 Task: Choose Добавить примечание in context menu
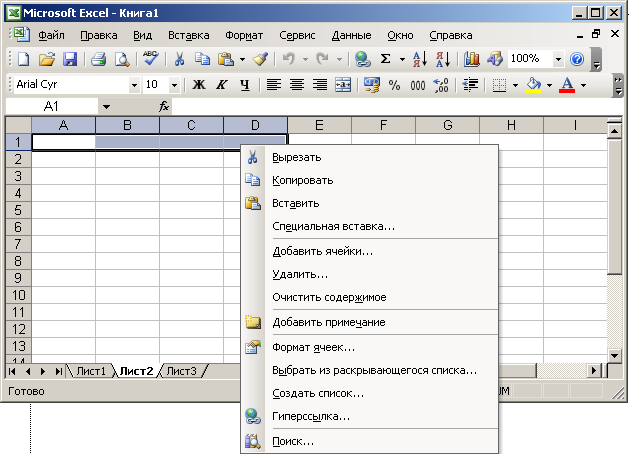369,322
